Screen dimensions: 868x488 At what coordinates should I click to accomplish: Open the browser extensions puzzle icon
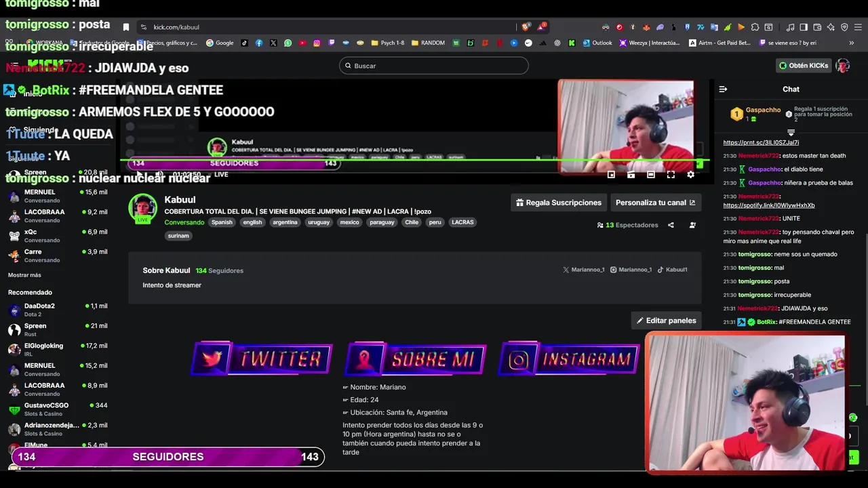(755, 27)
